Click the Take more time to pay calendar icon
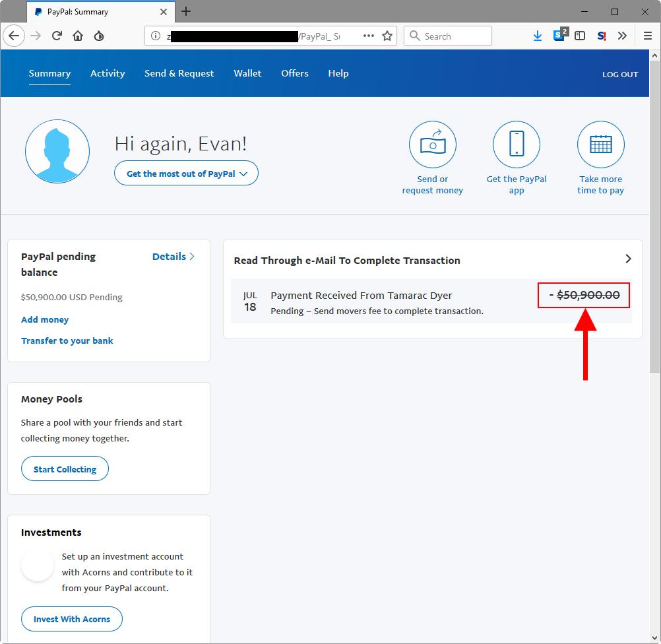Screen dimensions: 661x644 pos(601,145)
